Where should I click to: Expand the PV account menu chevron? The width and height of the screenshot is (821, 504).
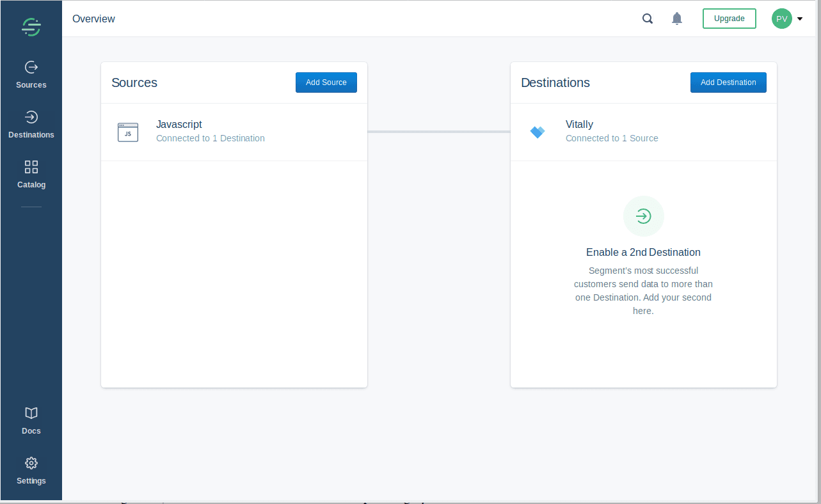[800, 19]
